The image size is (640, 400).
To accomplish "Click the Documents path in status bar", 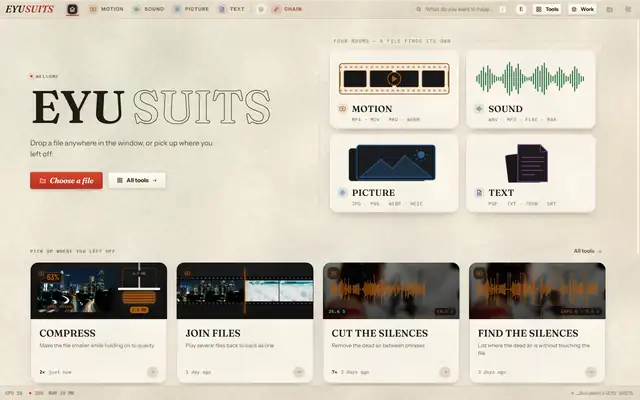I will pyautogui.click(x=603, y=393).
